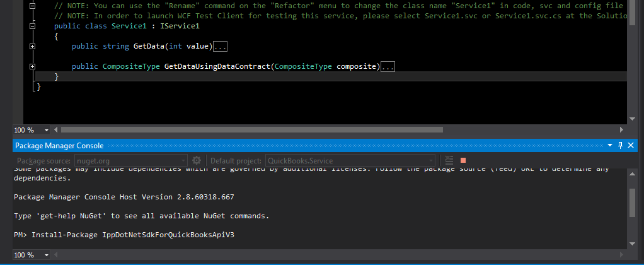Collapse the Service1 class region

click(x=32, y=26)
